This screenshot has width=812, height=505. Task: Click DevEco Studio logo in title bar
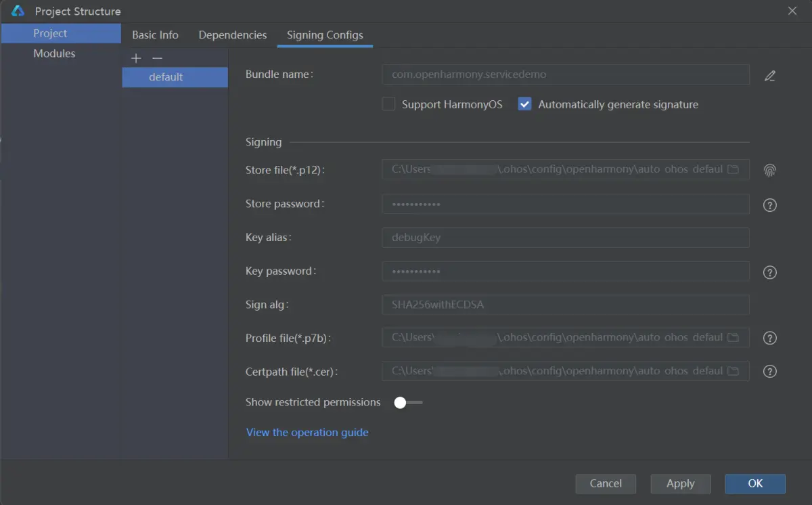pos(18,11)
